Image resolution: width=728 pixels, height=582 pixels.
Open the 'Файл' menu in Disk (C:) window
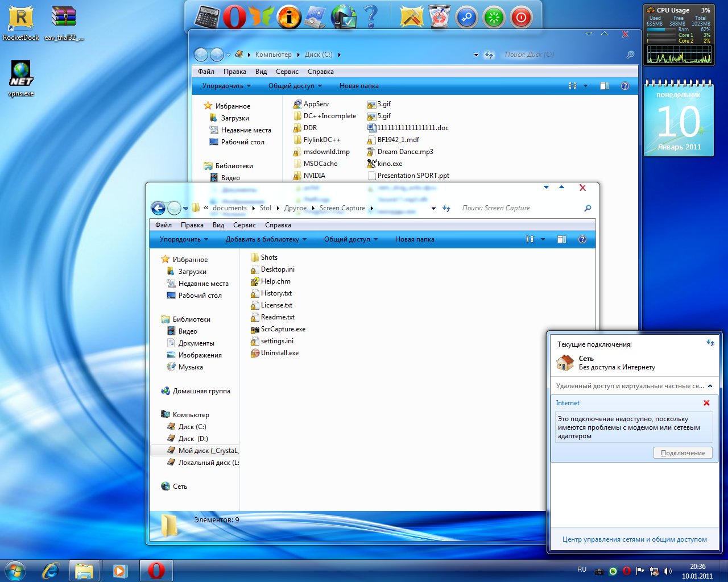206,72
